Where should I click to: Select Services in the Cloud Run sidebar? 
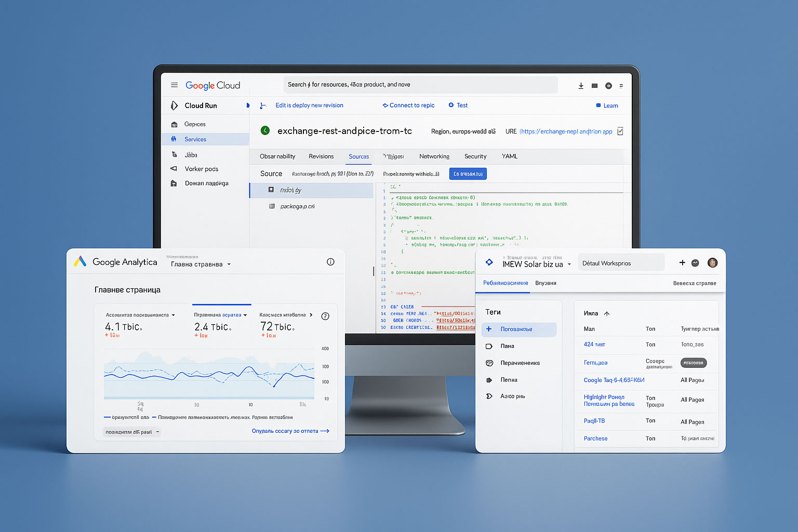click(x=195, y=139)
